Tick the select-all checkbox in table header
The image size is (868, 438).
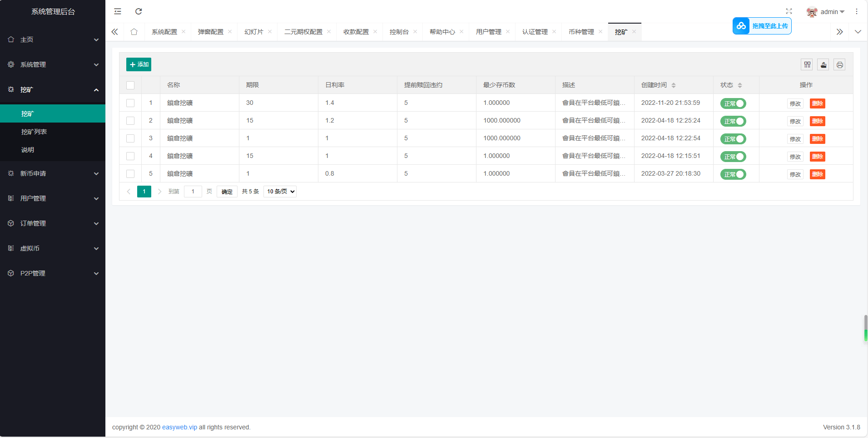(x=130, y=85)
